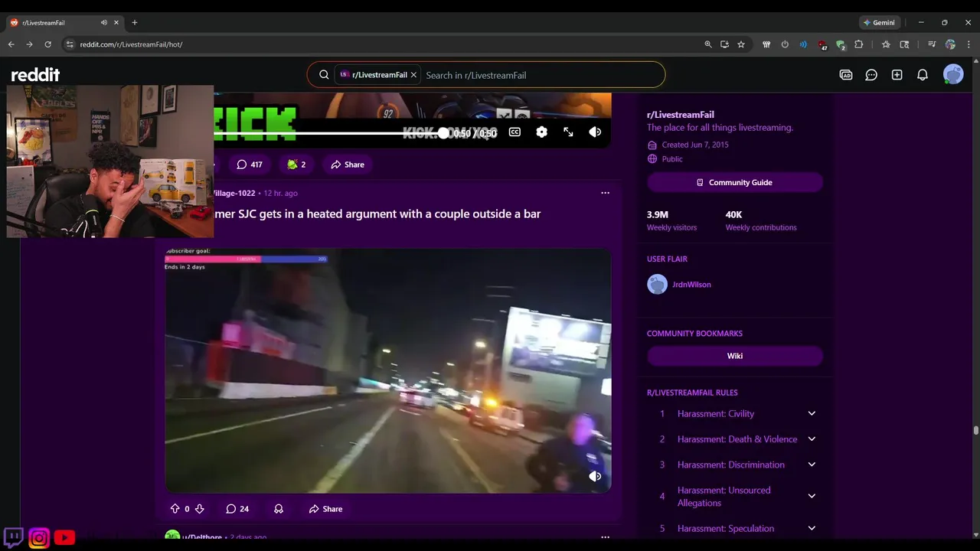
Task: Share the Kick video post
Action: [x=348, y=165]
